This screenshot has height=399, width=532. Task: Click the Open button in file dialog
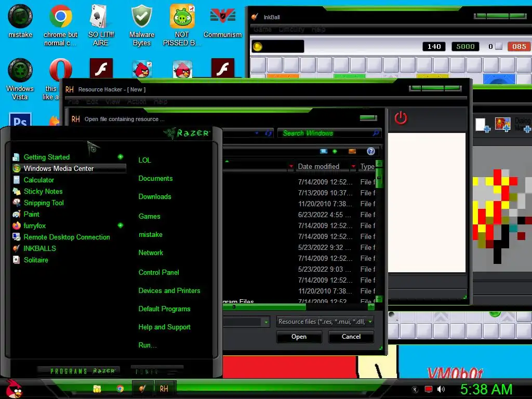pyautogui.click(x=299, y=337)
